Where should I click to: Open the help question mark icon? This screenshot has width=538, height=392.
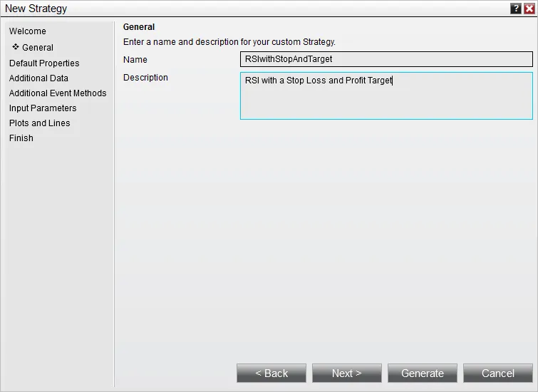(516, 9)
